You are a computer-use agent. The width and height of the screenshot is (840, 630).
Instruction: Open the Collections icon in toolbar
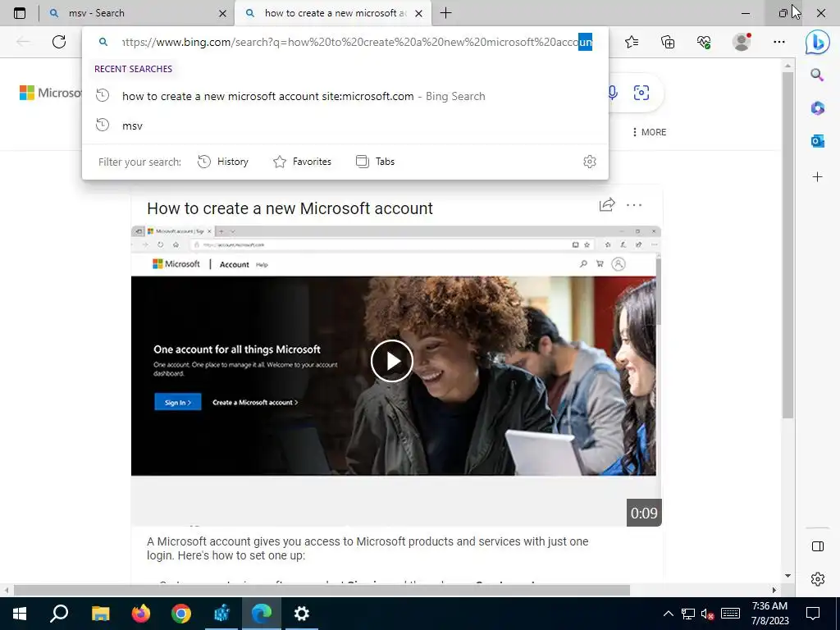668,42
